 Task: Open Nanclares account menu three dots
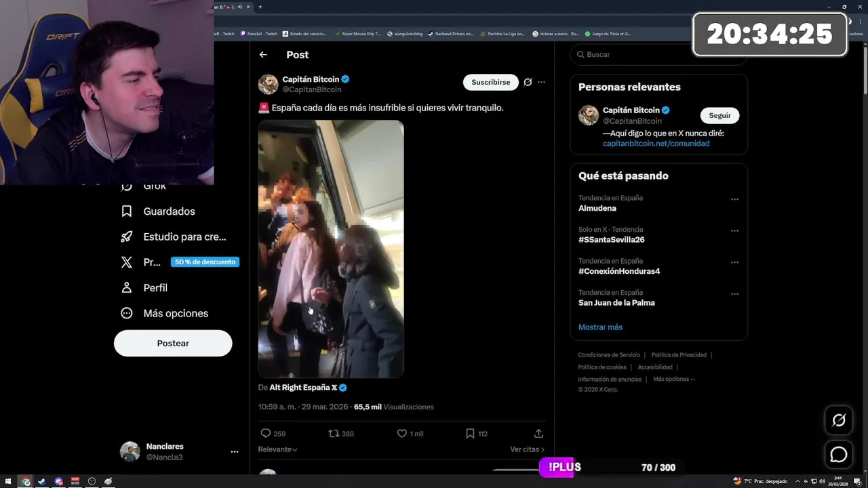point(235,451)
